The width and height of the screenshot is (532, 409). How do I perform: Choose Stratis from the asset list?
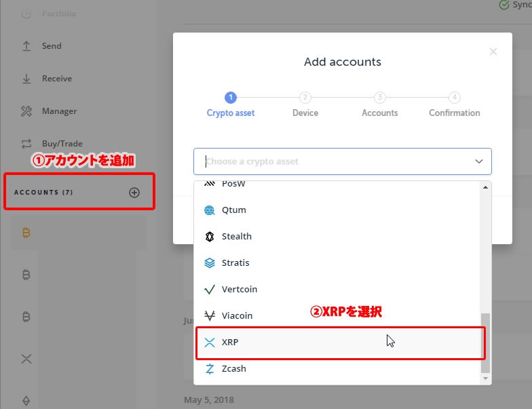(337, 263)
